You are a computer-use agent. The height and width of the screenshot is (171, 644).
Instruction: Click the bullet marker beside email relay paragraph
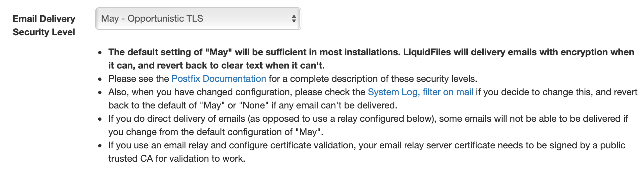pos(100,146)
